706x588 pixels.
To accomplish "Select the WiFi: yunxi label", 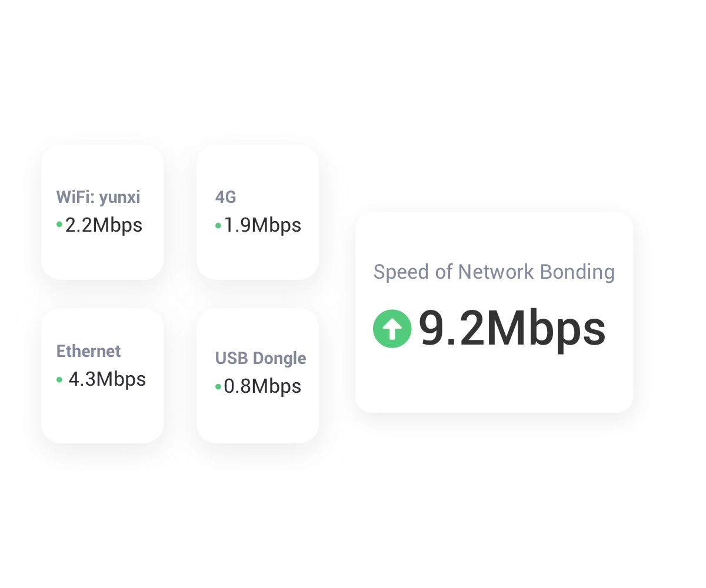I will tap(98, 197).
